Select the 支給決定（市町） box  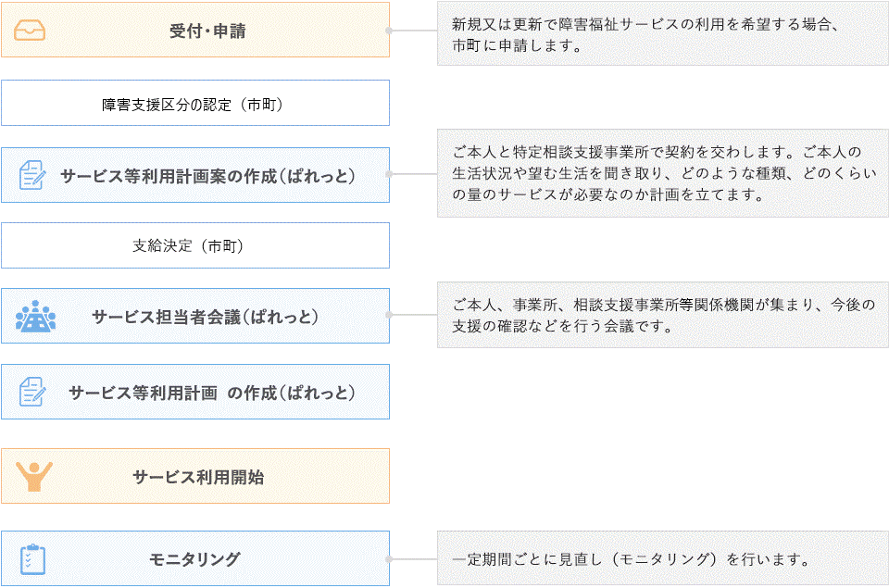click(195, 245)
